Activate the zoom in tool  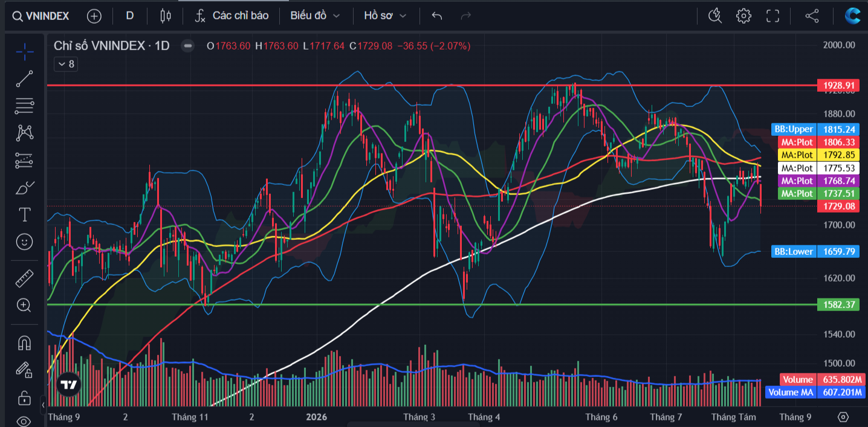point(24,306)
